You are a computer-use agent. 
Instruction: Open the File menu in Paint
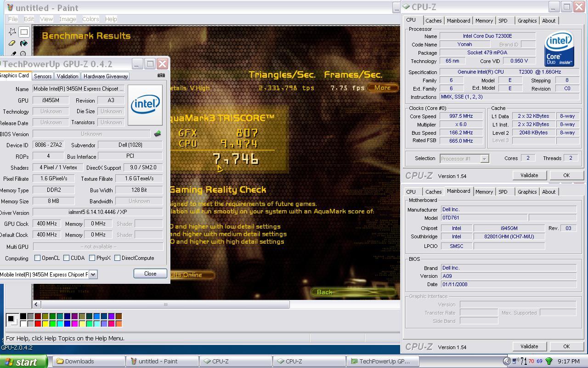[13, 19]
